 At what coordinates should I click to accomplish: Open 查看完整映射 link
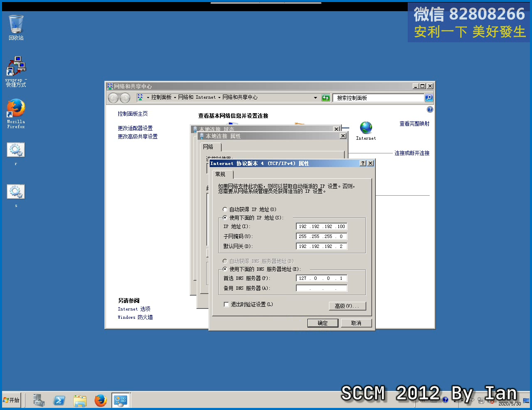414,124
